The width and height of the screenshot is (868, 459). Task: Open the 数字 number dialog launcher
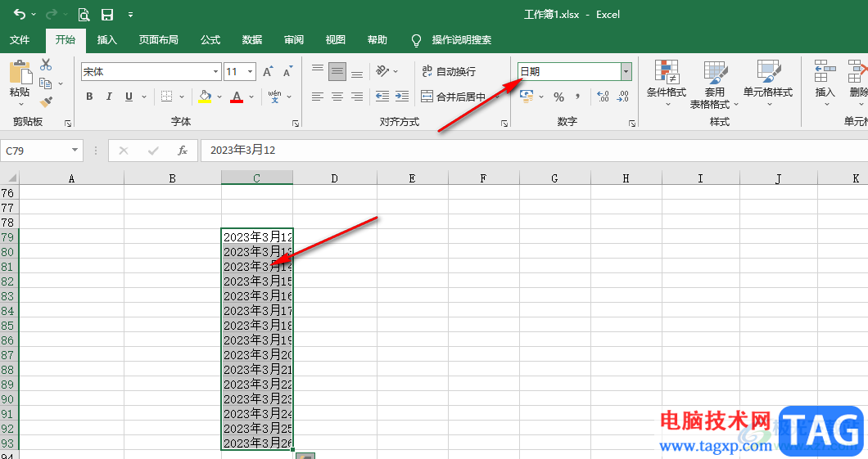tap(632, 124)
